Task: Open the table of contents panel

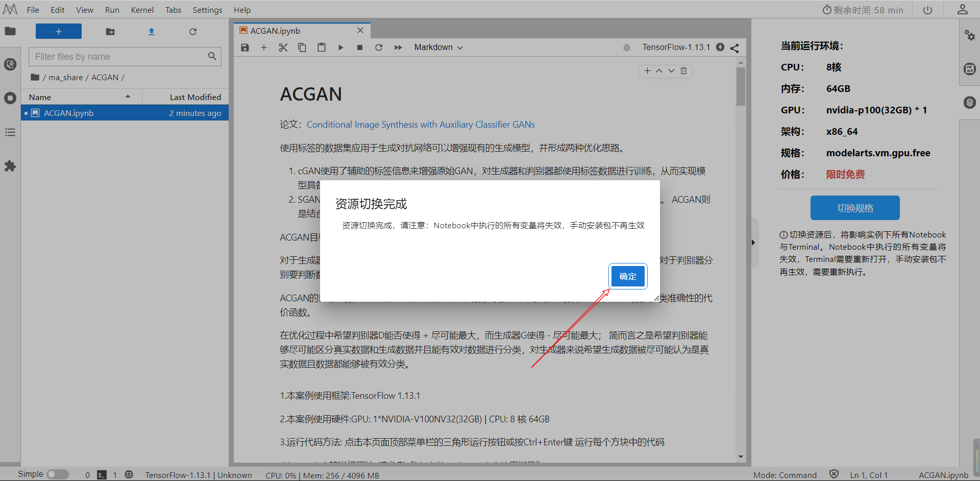Action: [10, 132]
